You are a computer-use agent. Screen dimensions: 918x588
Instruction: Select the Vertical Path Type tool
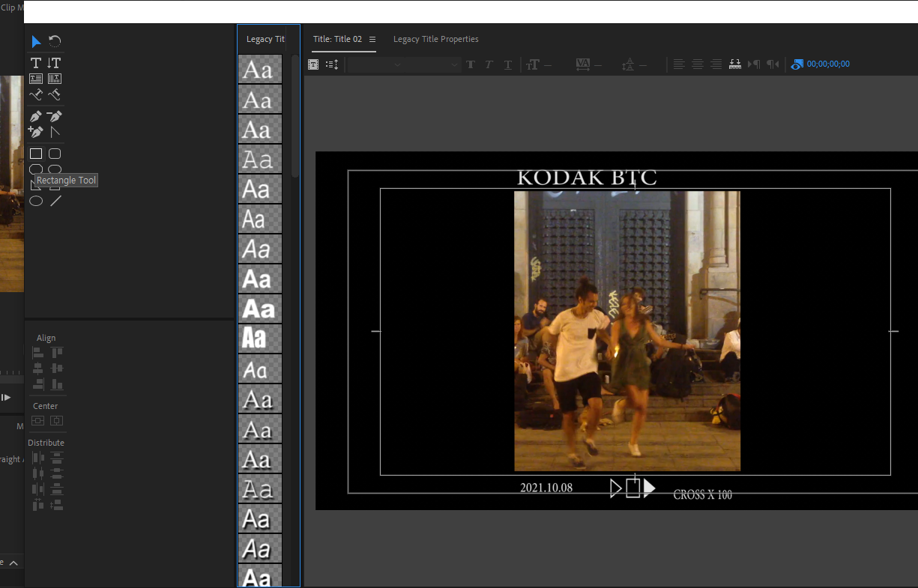point(54,95)
